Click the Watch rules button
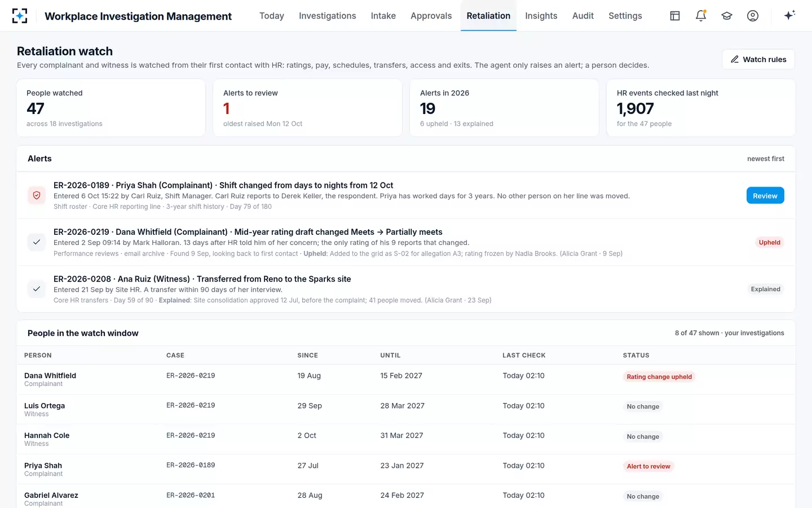 (x=758, y=59)
